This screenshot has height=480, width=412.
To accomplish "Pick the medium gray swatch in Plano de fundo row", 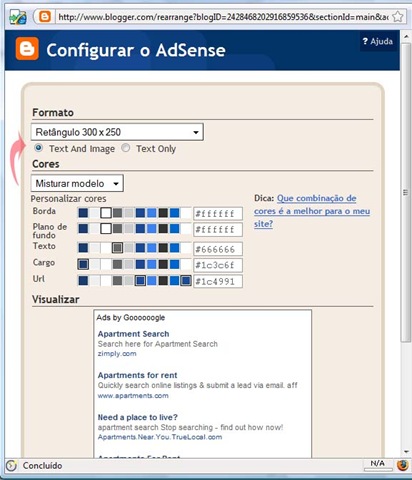I will click(x=117, y=229).
